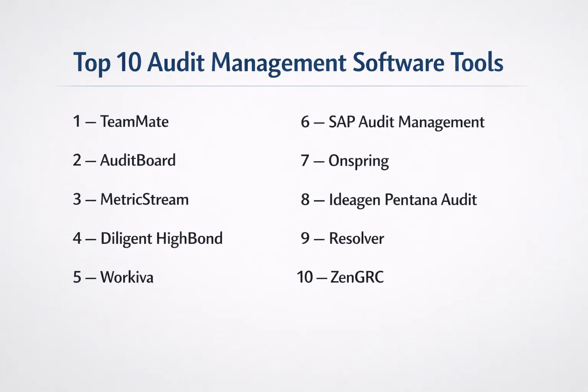Click the rank number 1 beside TeamMate
This screenshot has width=588, height=392.
[77, 122]
